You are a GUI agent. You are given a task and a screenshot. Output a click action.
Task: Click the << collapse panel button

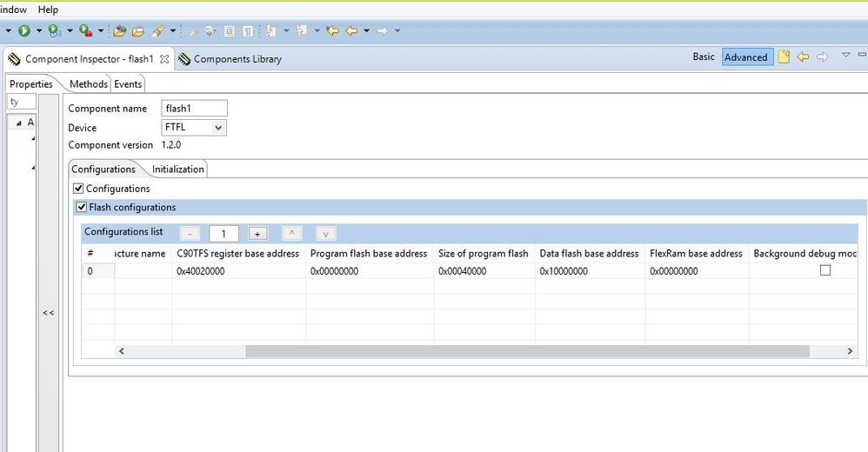coord(49,313)
